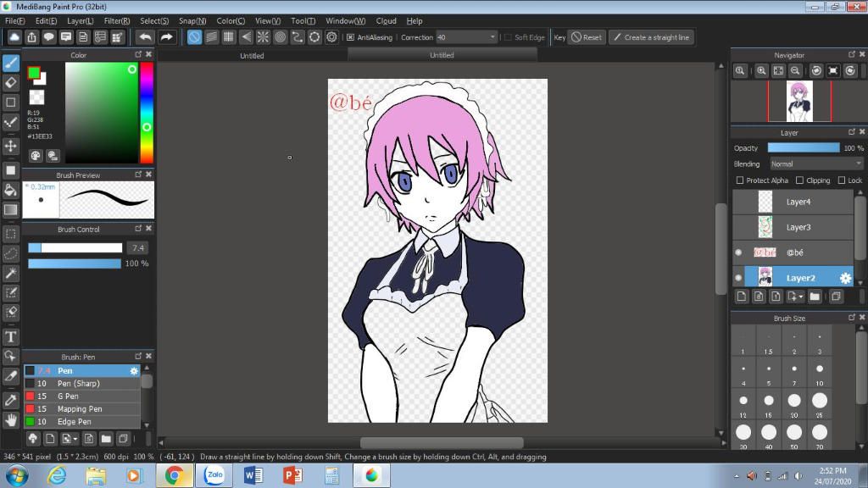
Task: Click the layer Opacity slider
Action: tap(804, 147)
